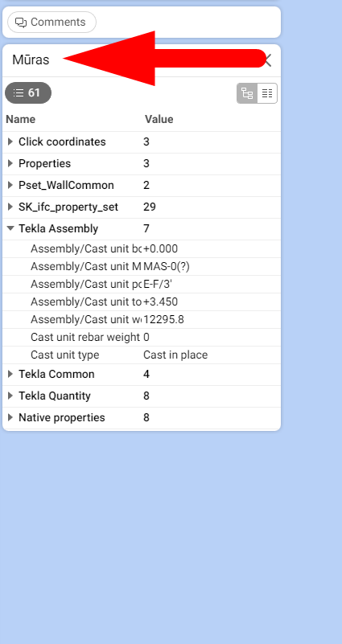This screenshot has width=342, height=644.
Task: Close the Mūras properties panel
Action: 268,60
